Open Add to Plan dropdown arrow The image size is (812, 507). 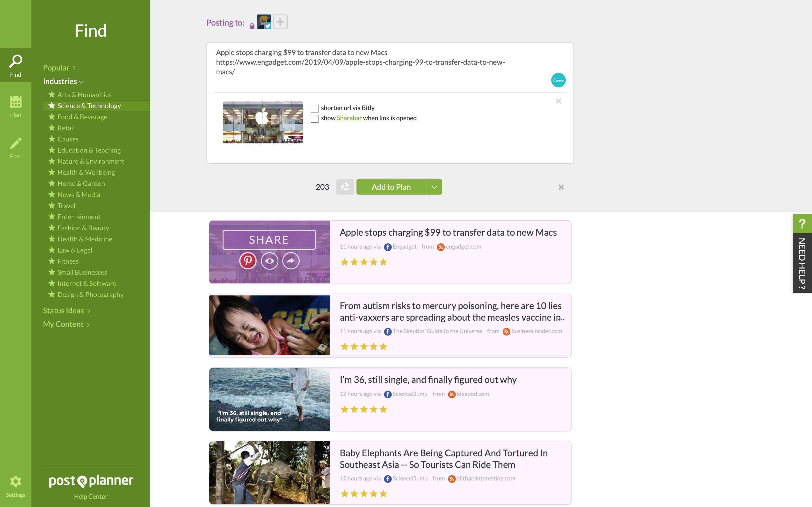click(434, 187)
